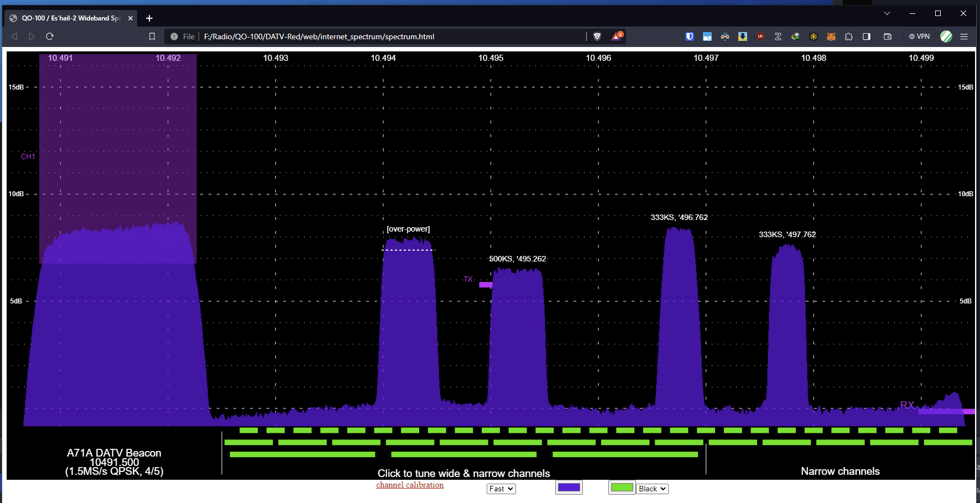Maximize the browser window
The height and width of the screenshot is (503, 980).
click(938, 13)
